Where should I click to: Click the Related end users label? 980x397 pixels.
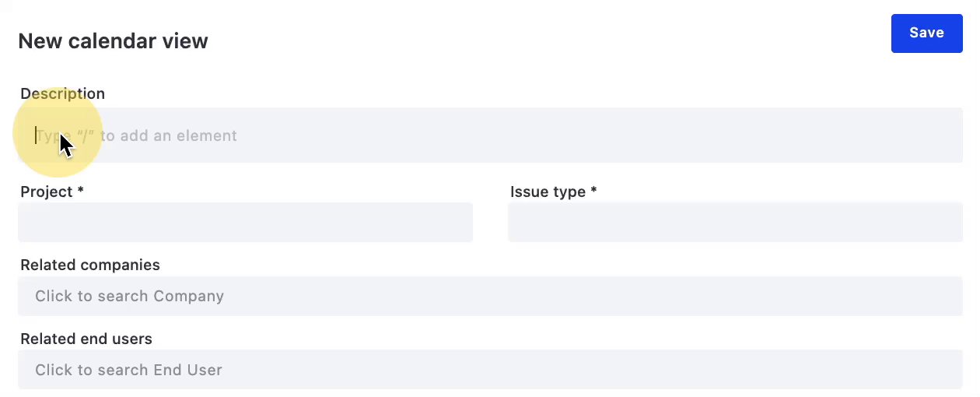(x=86, y=339)
